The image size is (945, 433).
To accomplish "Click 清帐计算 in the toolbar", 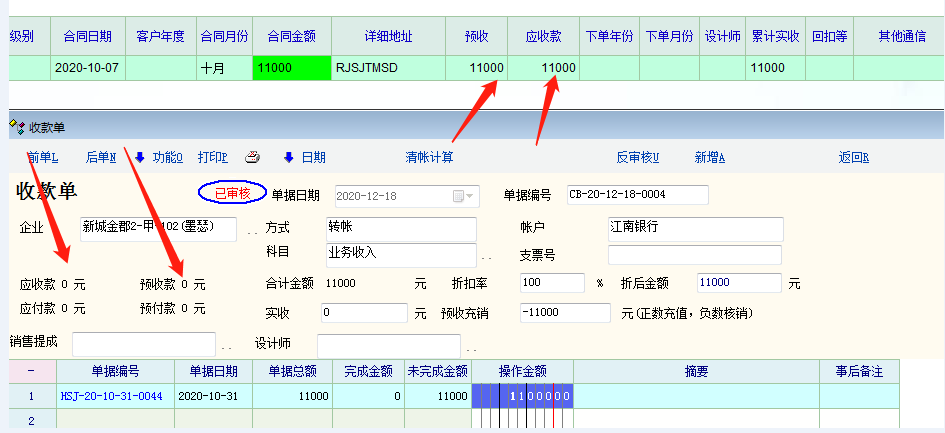I will [x=429, y=157].
